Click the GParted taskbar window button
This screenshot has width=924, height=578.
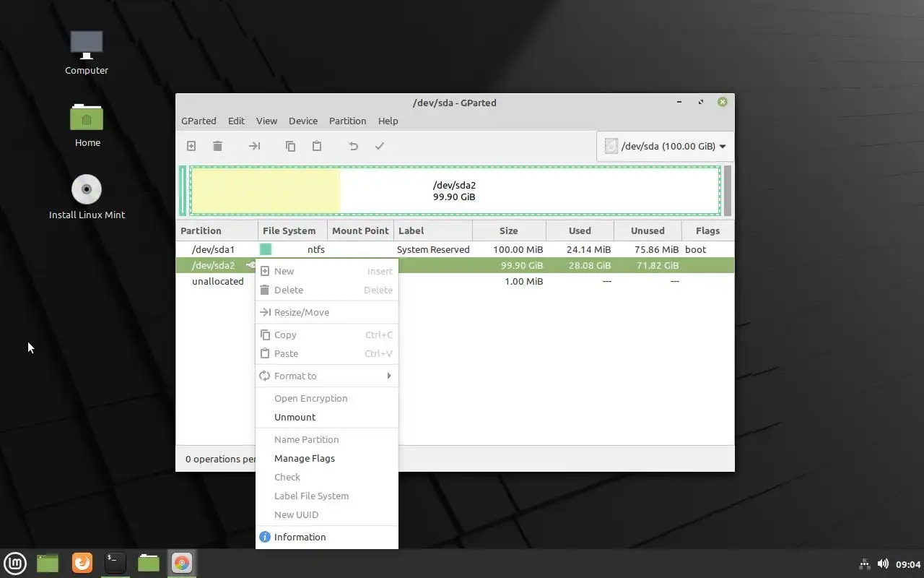coord(182,563)
